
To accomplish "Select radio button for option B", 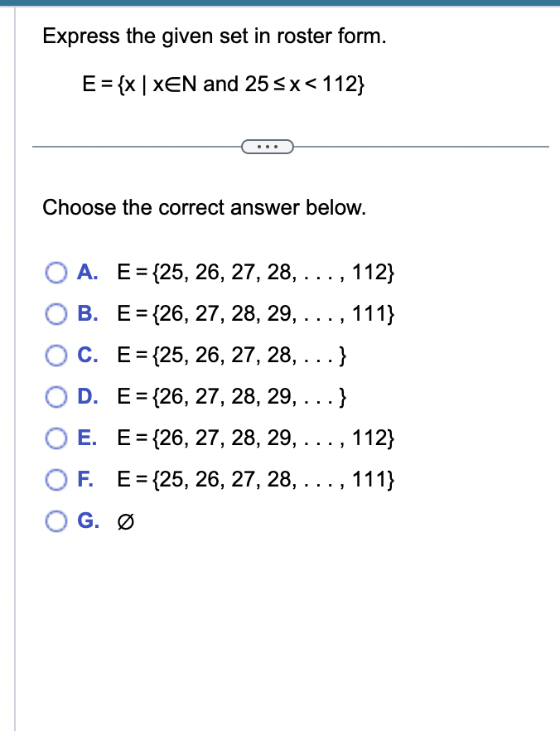I will 56,314.
